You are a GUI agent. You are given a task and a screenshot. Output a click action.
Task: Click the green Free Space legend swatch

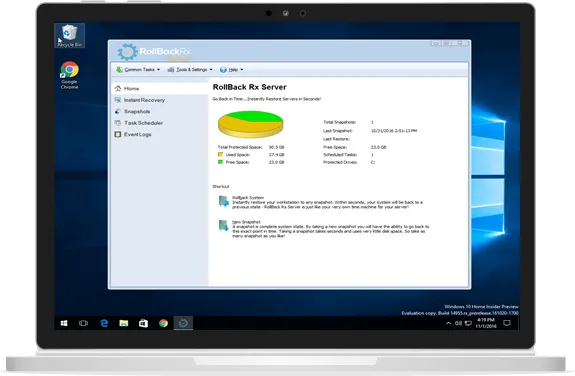[220, 162]
